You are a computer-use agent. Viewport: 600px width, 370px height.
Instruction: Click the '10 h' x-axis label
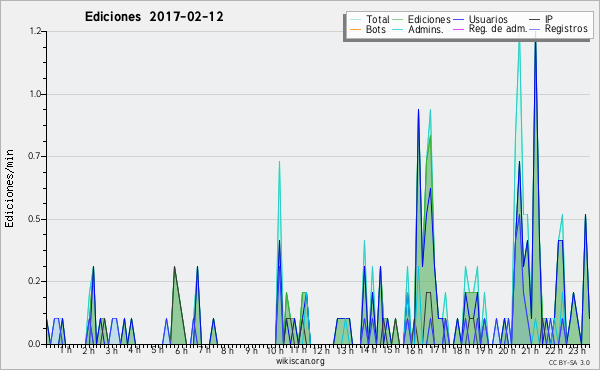275,351
